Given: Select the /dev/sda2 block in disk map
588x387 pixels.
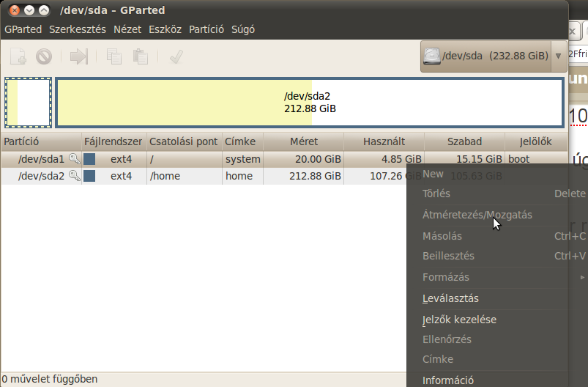Looking at the screenshot, I should point(310,103).
